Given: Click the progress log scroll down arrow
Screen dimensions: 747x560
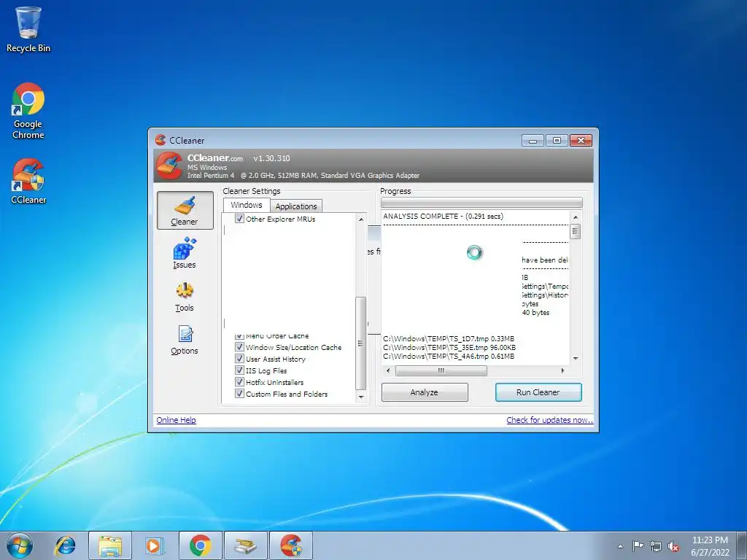Looking at the screenshot, I should (x=575, y=358).
